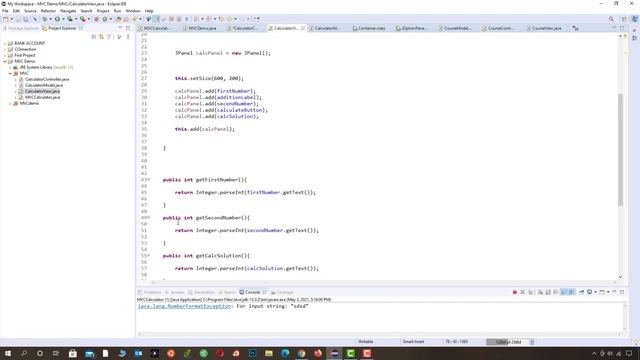The width and height of the screenshot is (640, 360).
Task: Click the Debug toolbar icon
Action: (x=44, y=19)
